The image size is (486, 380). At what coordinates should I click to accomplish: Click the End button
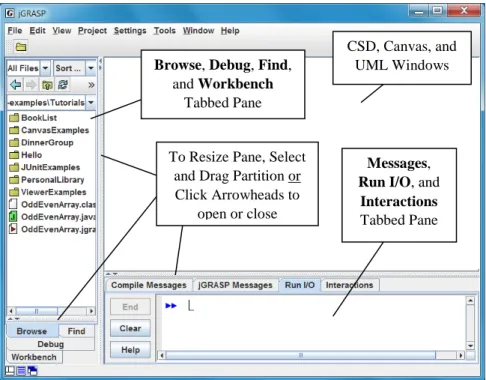130,307
